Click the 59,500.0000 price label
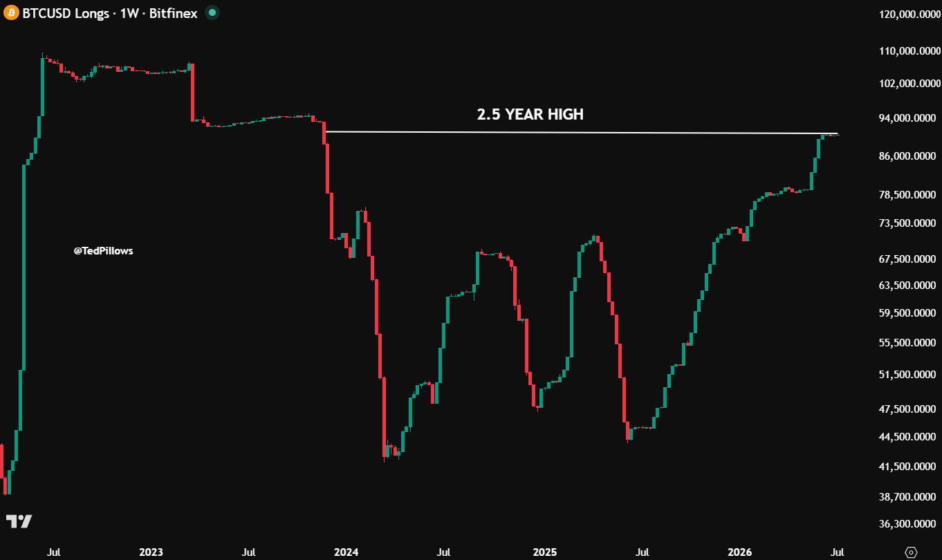Image resolution: width=942 pixels, height=560 pixels. [x=909, y=312]
